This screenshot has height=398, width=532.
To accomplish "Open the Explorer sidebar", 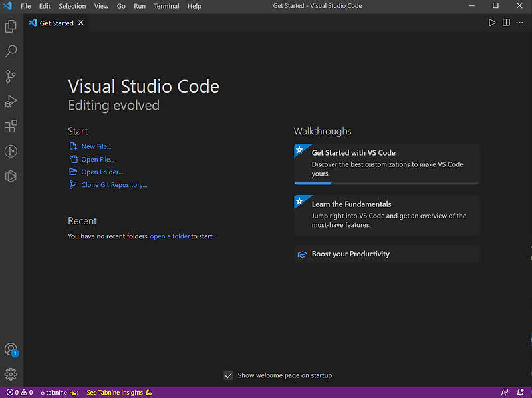I will point(10,26).
